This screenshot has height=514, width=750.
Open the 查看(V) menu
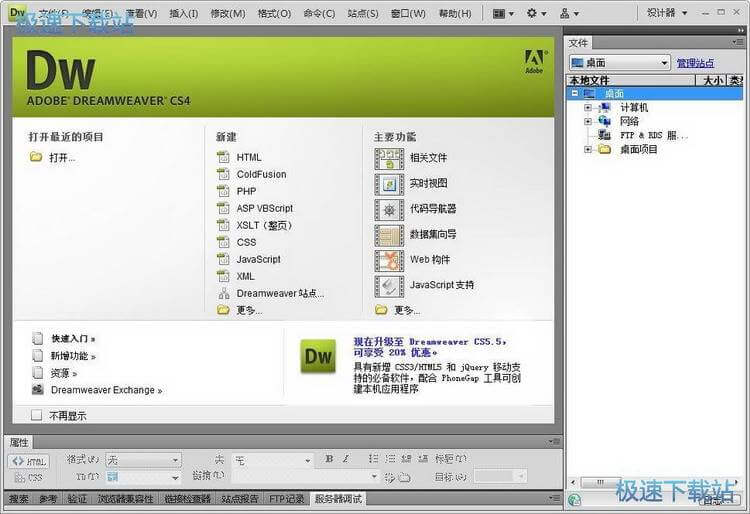click(141, 13)
